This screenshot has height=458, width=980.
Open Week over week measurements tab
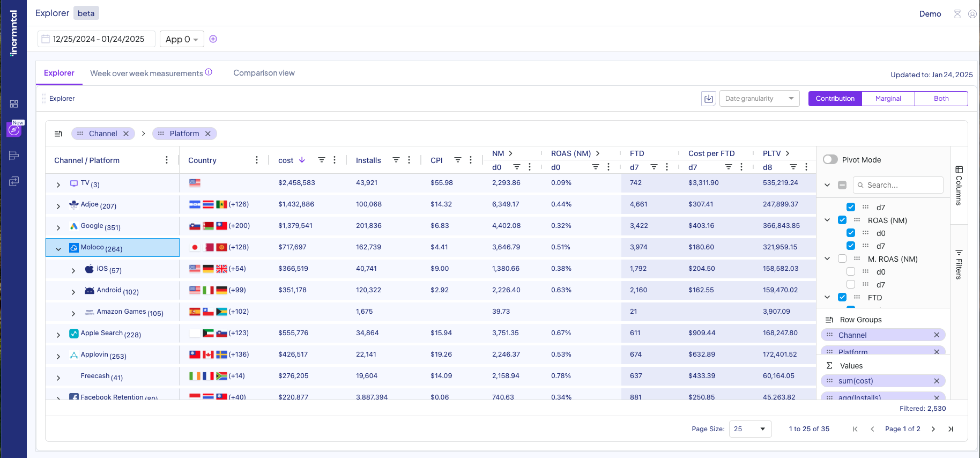146,73
